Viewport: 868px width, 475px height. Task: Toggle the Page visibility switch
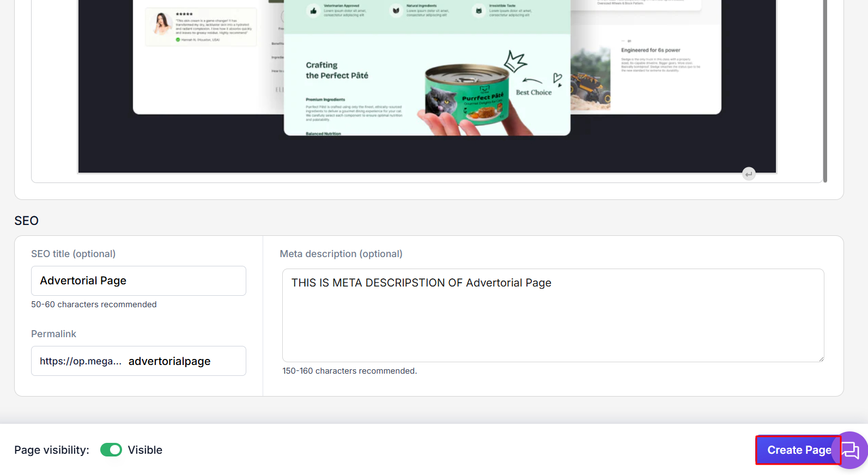tap(111, 450)
